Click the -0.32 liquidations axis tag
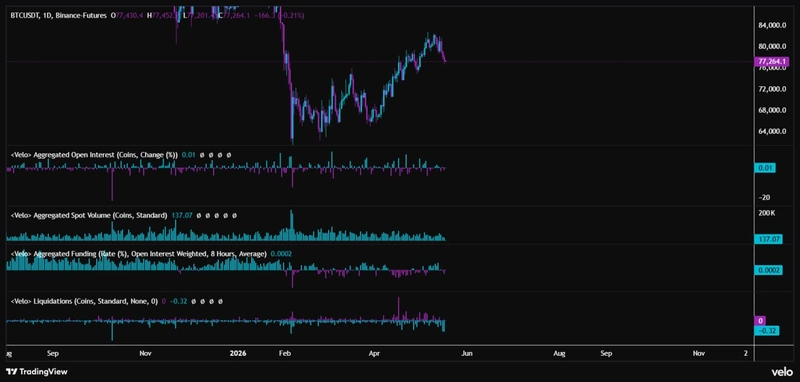 [x=767, y=331]
